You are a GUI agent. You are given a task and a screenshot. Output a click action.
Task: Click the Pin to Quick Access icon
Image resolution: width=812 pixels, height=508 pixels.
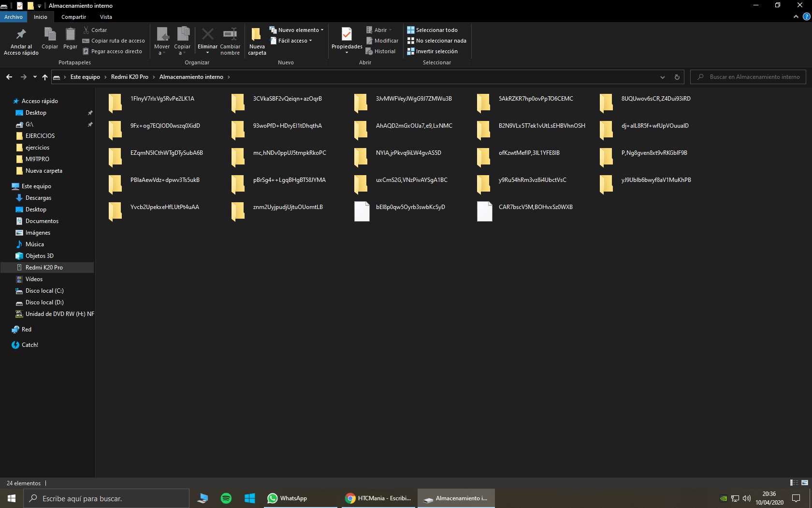pos(21,41)
